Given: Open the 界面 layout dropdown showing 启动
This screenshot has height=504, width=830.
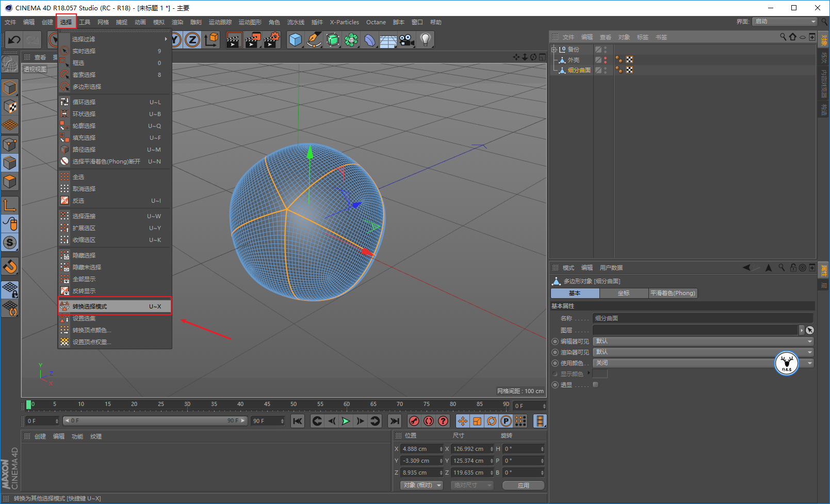Looking at the screenshot, I should 785,21.
